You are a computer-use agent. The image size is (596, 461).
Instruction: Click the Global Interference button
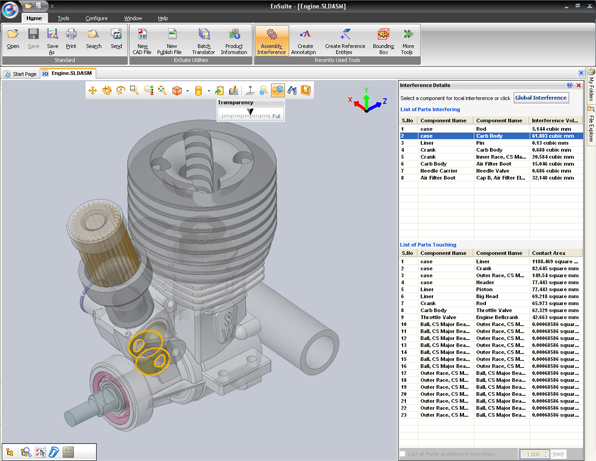click(x=541, y=98)
